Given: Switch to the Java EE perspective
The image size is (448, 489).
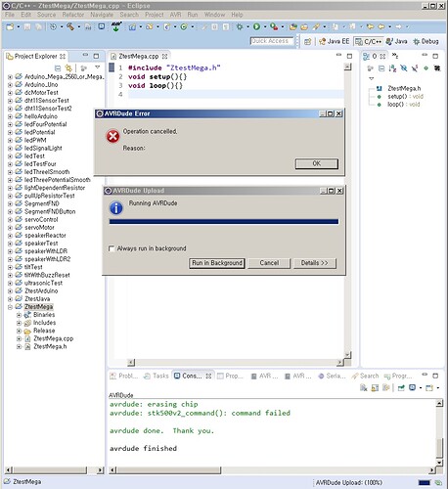Looking at the screenshot, I should tap(334, 41).
